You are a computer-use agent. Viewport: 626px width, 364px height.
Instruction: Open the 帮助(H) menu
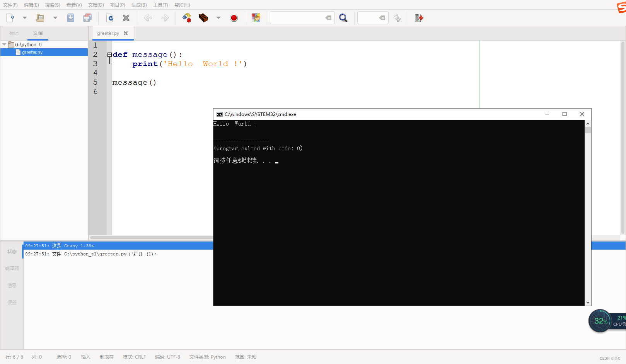coord(182,5)
